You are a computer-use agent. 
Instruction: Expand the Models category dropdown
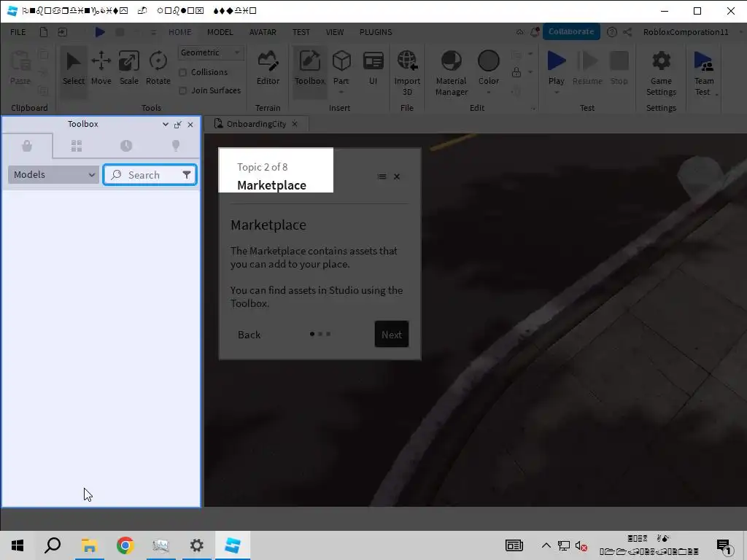point(53,175)
